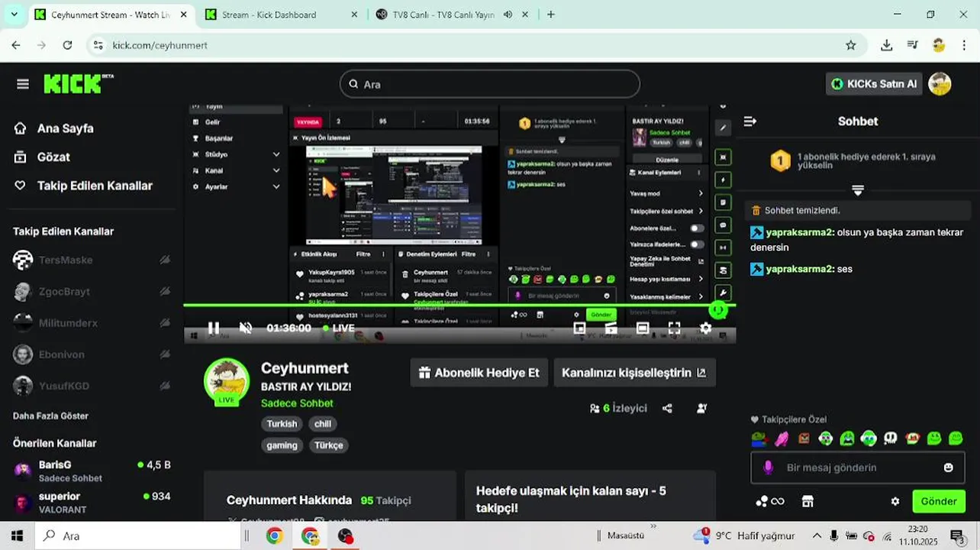Image resolution: width=980 pixels, height=550 pixels.
Task: Bookmark this page with the star
Action: pyautogui.click(x=851, y=45)
